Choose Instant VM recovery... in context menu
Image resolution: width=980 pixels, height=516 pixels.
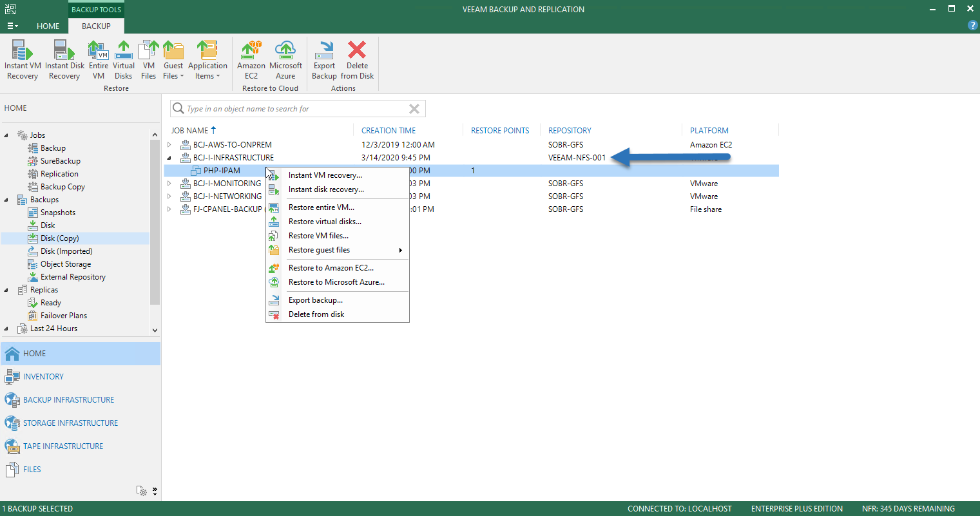pyautogui.click(x=338, y=175)
